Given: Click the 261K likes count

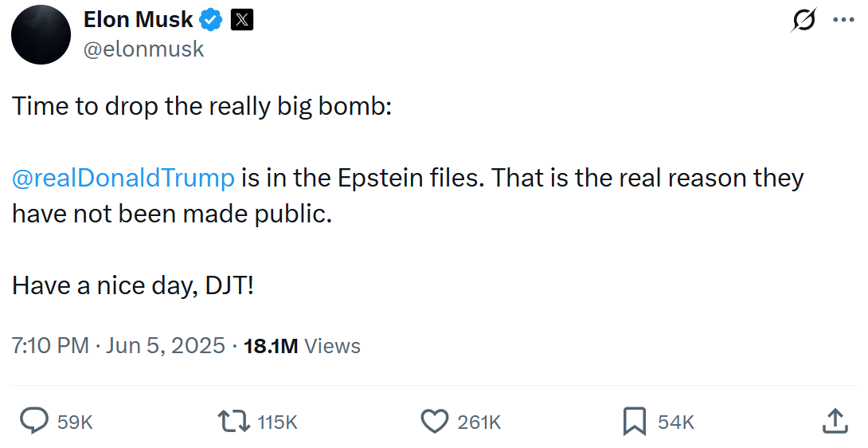Looking at the screenshot, I should pos(479,422).
